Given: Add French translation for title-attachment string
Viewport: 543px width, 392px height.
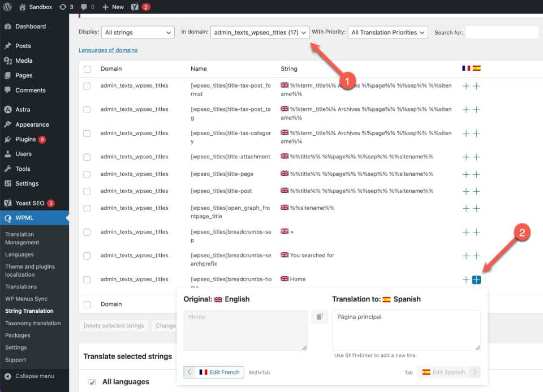Looking at the screenshot, I should (x=466, y=157).
